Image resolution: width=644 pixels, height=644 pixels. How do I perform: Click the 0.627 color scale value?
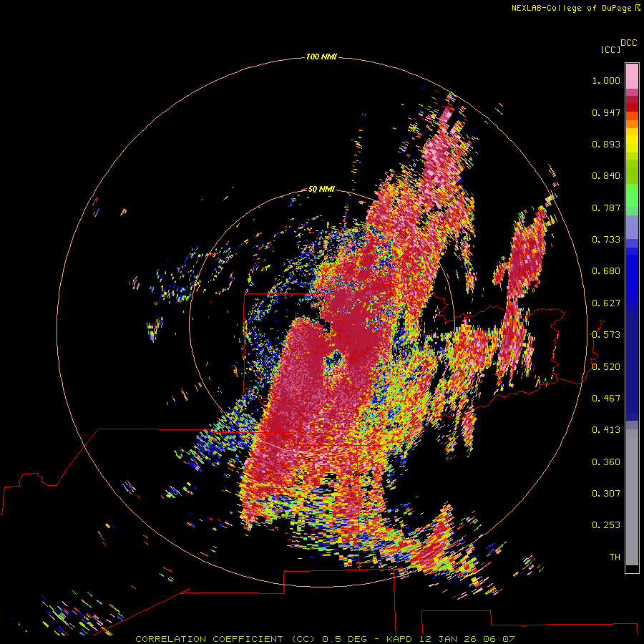(606, 303)
